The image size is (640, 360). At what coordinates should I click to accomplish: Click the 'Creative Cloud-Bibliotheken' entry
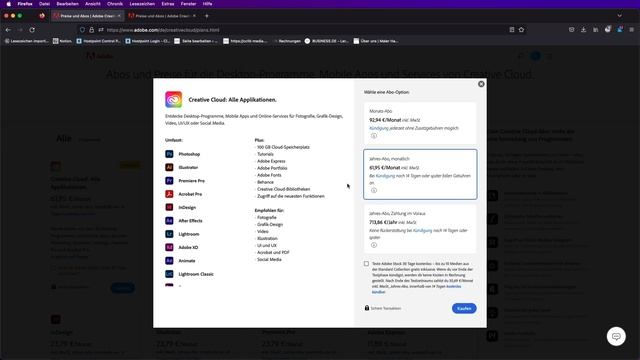tap(283, 189)
